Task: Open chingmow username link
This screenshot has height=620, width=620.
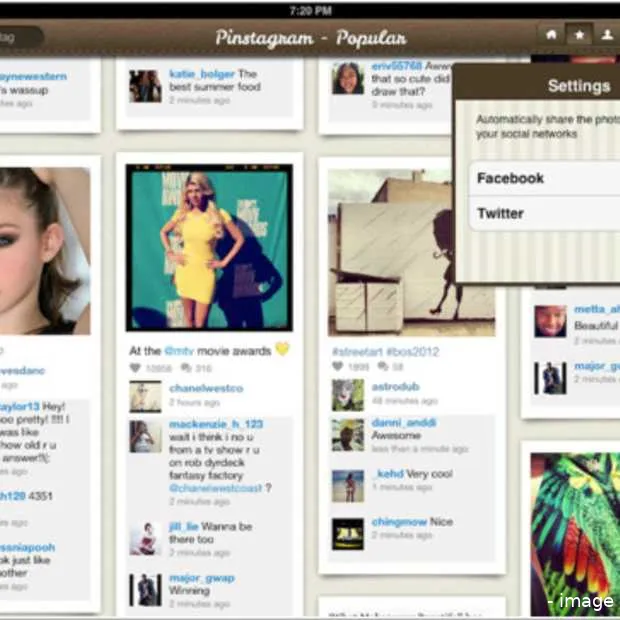Action: point(399,522)
